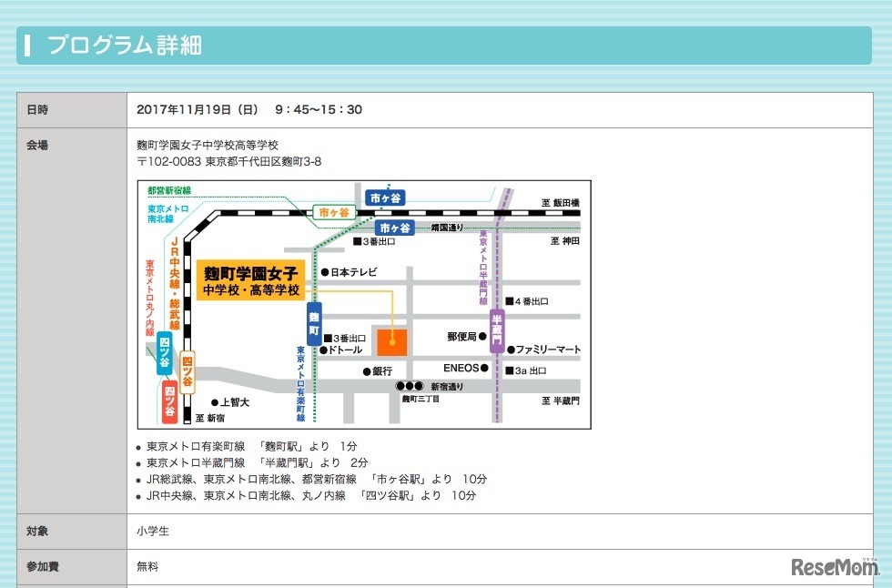Click the ENEOS gas station marker

(x=482, y=367)
